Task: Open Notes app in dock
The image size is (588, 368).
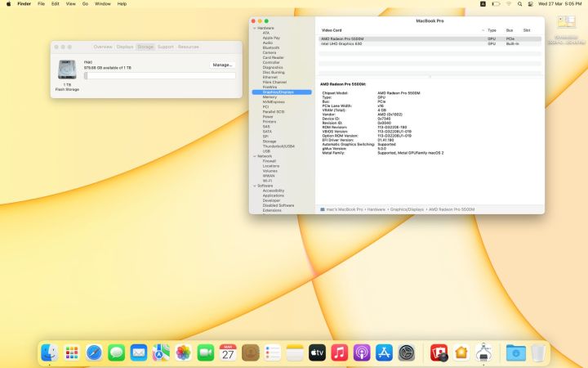Action: (x=295, y=352)
